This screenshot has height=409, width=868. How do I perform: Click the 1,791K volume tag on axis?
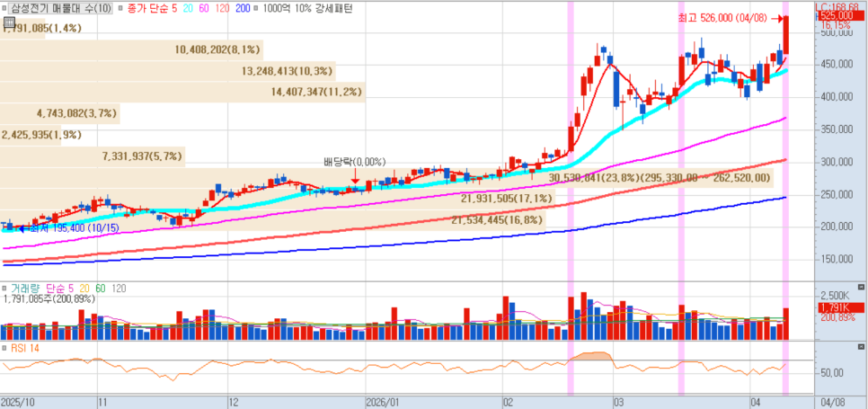840,307
